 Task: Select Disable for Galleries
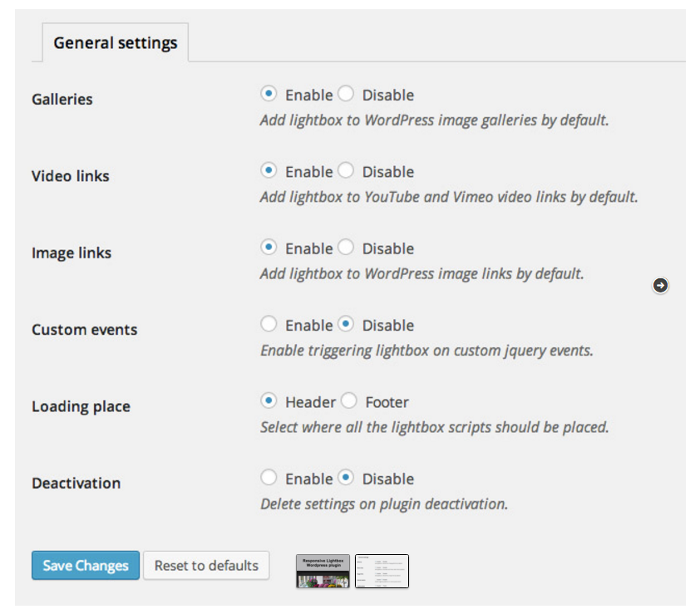point(346,94)
